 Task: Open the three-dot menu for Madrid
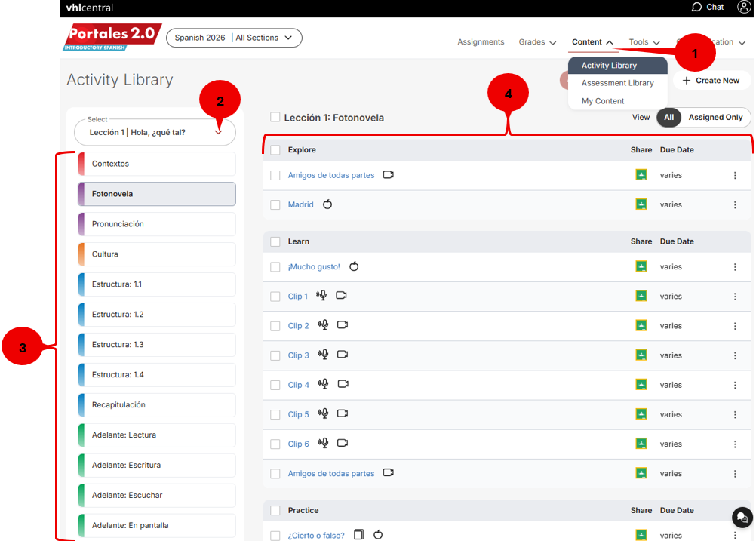(735, 205)
